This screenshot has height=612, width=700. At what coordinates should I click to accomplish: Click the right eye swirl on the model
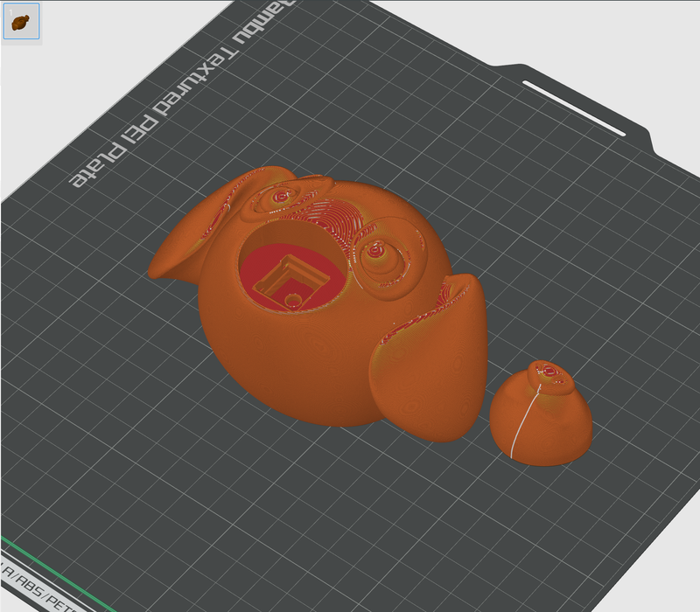376,252
